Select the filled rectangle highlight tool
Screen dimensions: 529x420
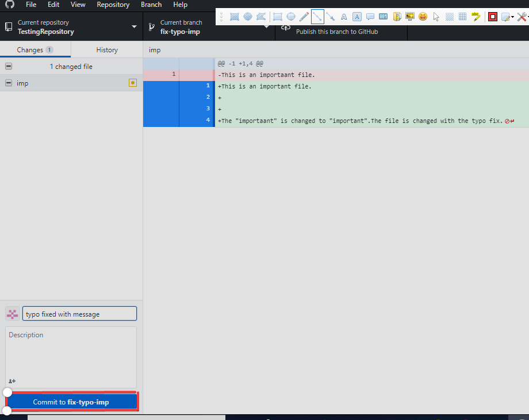(234, 17)
